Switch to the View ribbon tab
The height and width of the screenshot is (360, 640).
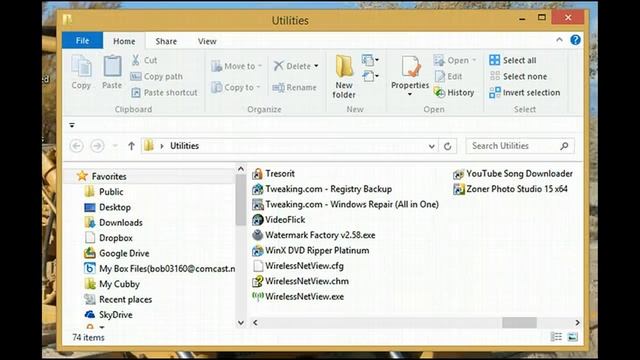point(207,41)
